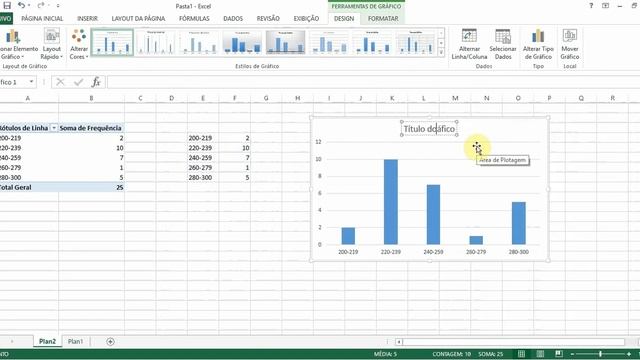Select Total Geral value 25 cell
640x360 pixels.
click(x=91, y=187)
